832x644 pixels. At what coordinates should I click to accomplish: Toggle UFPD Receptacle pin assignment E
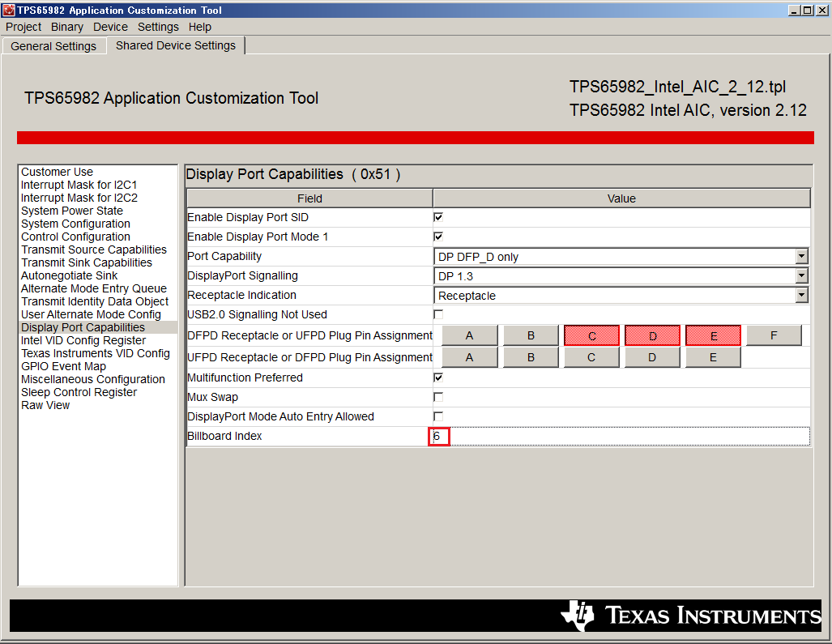click(713, 357)
